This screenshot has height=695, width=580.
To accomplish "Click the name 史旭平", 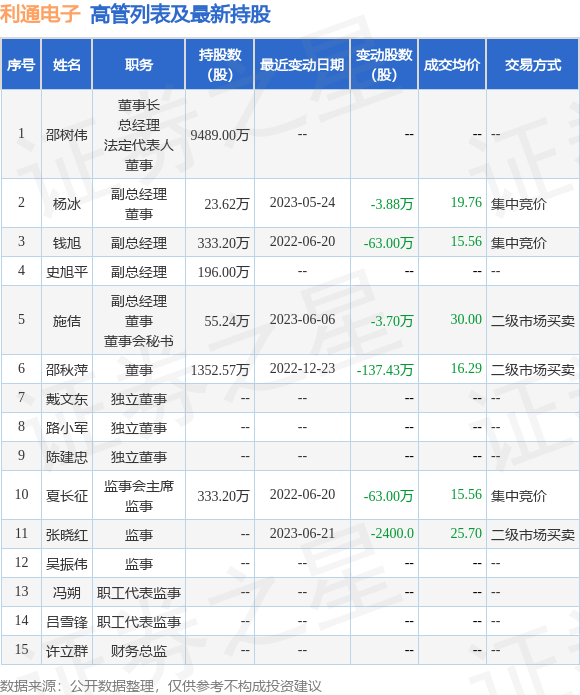I will pyautogui.click(x=66, y=271).
